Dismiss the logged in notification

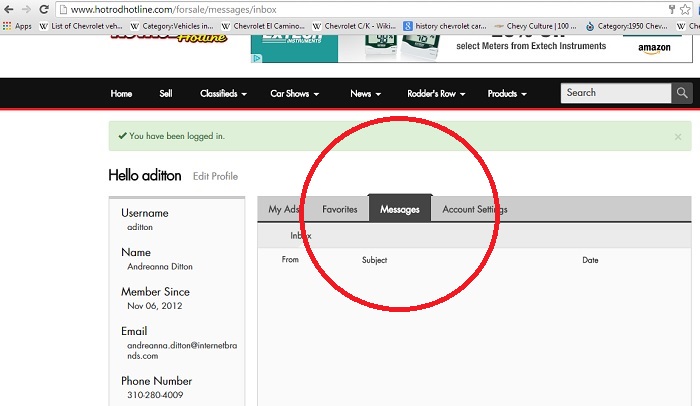(678, 136)
